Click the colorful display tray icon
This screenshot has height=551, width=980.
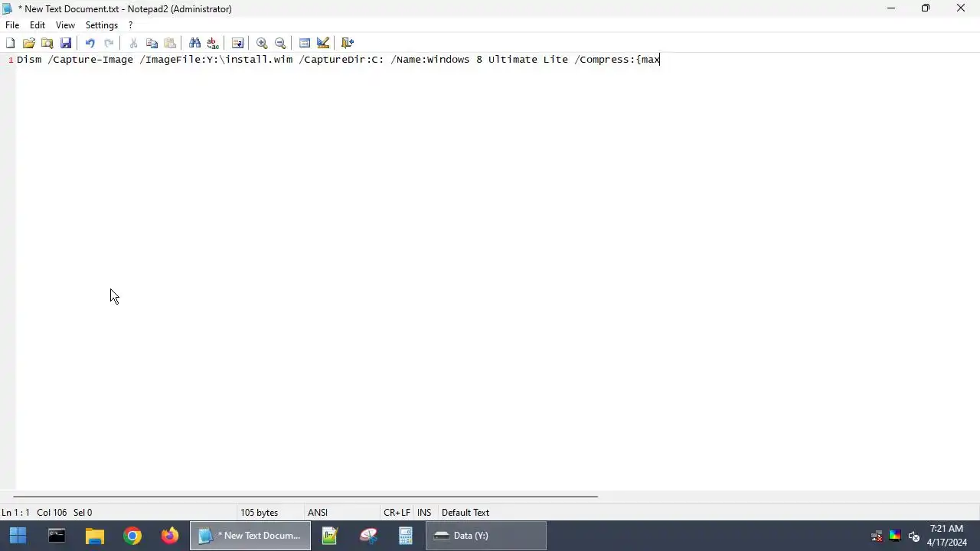click(895, 536)
